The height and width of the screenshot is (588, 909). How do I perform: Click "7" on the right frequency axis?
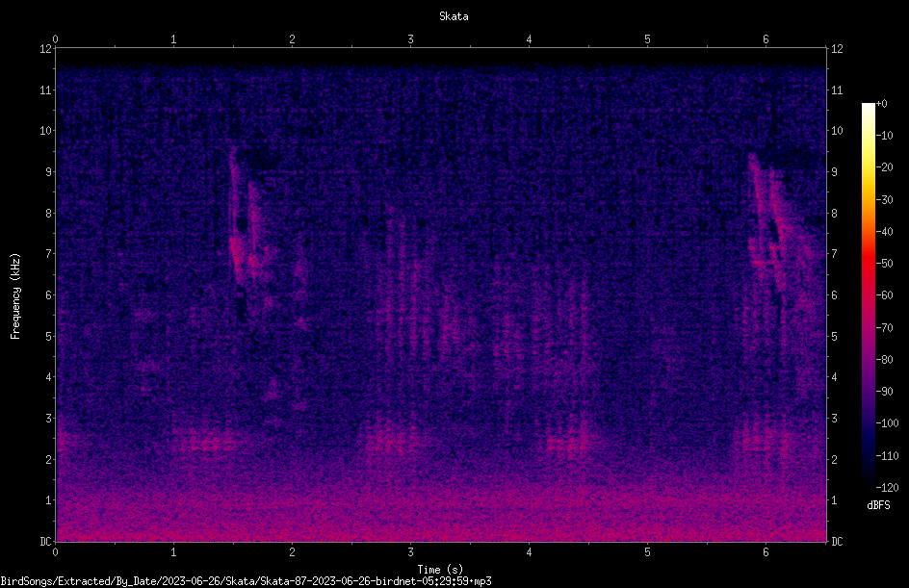tap(834, 254)
